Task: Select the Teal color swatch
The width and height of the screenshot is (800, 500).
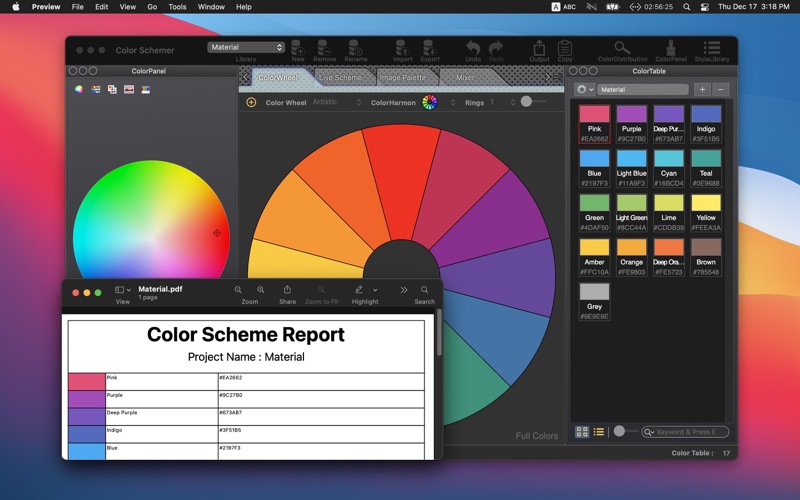Action: point(706,168)
